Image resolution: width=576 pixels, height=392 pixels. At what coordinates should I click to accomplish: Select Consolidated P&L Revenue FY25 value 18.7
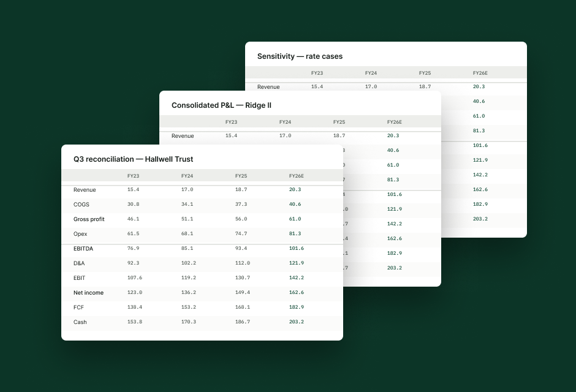(x=339, y=135)
